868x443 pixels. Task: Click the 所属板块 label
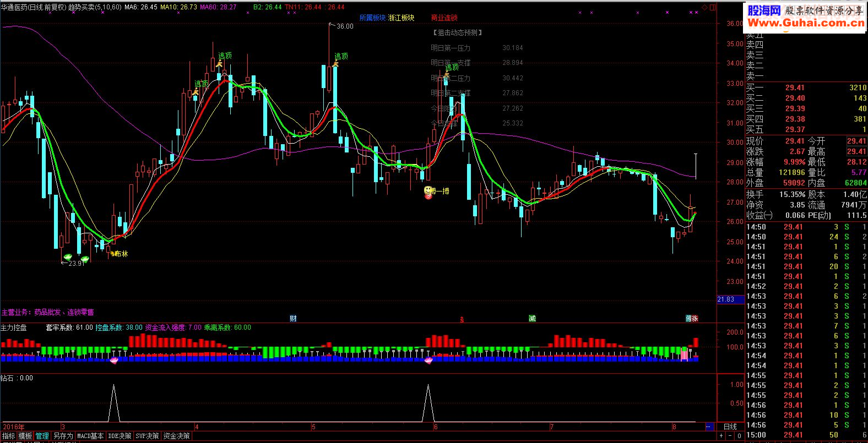pos(372,18)
